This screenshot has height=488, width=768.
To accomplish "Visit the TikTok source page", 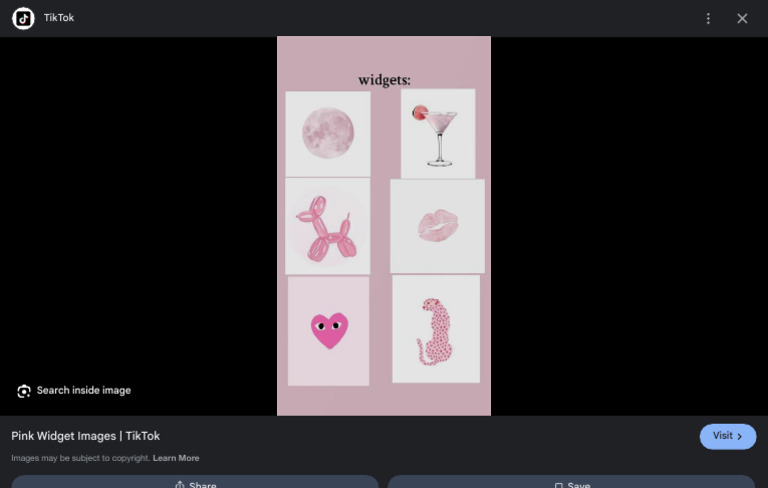I will click(727, 436).
